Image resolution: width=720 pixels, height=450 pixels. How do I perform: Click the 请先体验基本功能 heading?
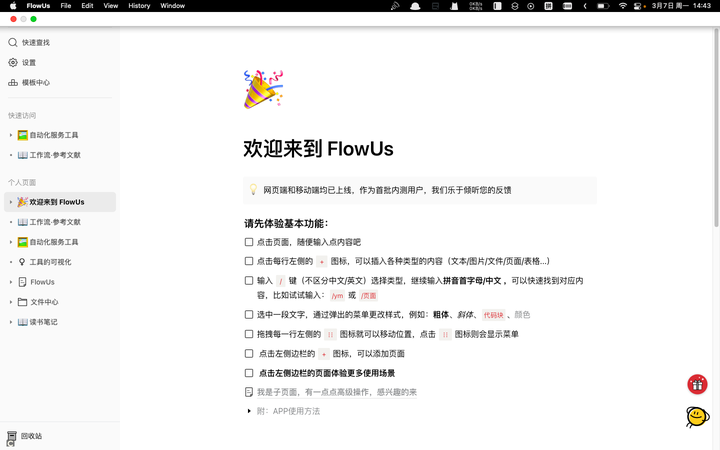286,224
